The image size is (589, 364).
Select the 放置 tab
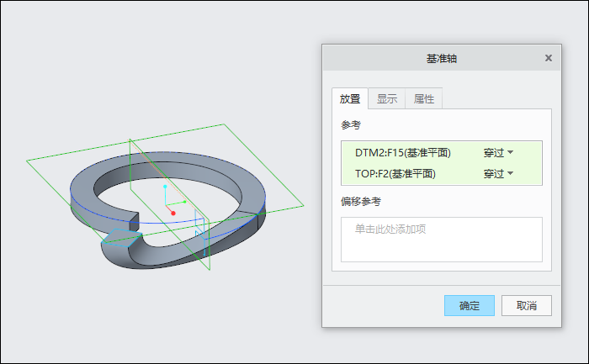pos(350,98)
